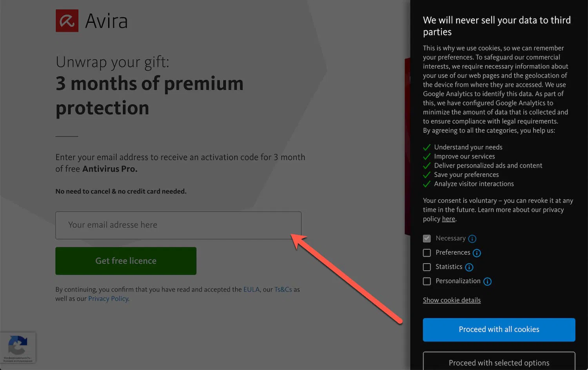Screen dimensions: 588x370
Task: Focus the email address input field
Action: (x=178, y=225)
